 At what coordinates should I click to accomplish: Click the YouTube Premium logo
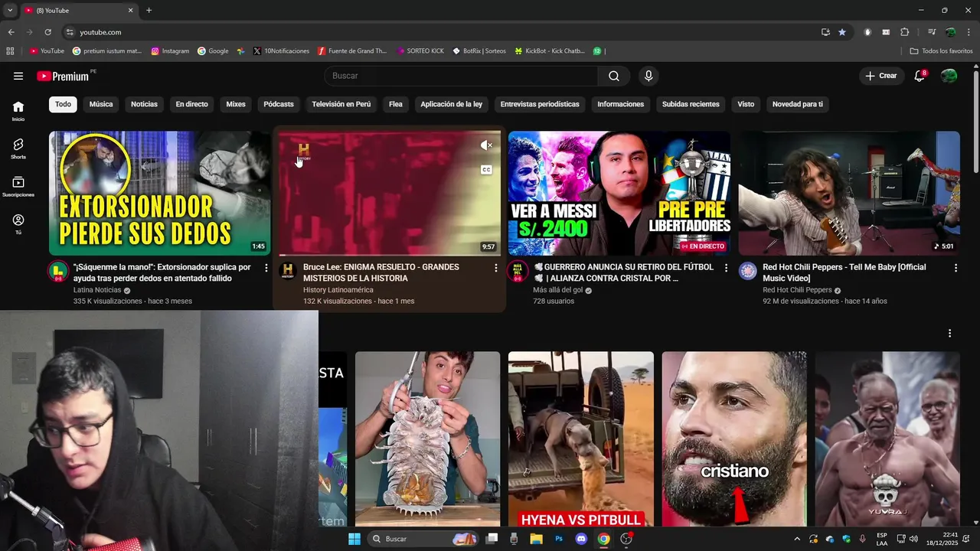(x=64, y=76)
